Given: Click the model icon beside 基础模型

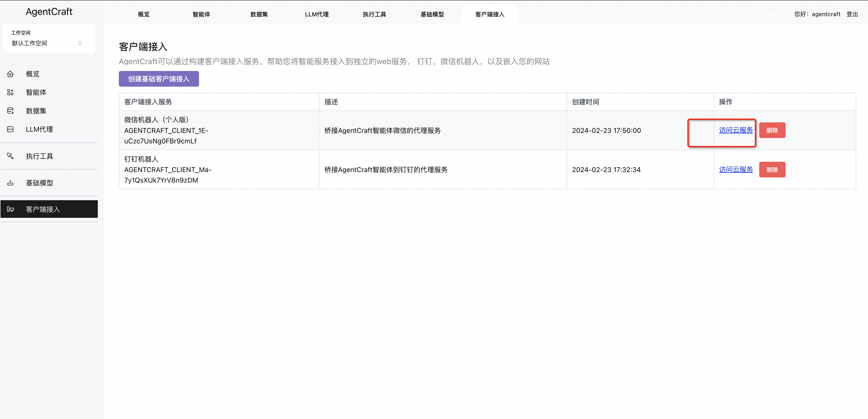Looking at the screenshot, I should (11, 183).
